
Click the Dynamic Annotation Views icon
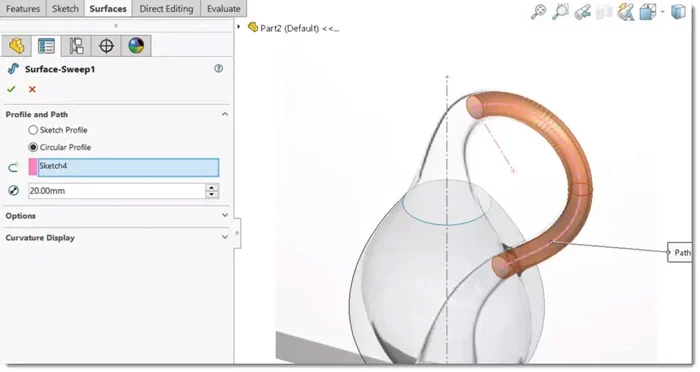tap(626, 12)
